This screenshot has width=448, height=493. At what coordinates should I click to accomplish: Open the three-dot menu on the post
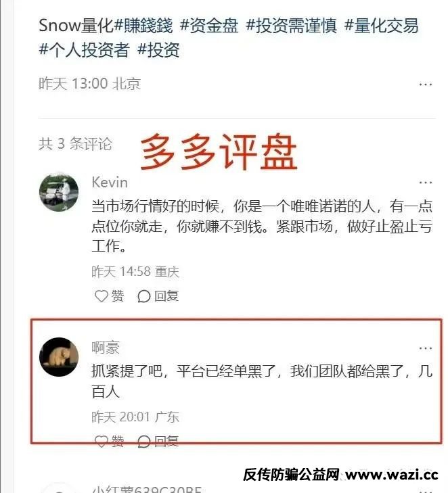(426, 85)
